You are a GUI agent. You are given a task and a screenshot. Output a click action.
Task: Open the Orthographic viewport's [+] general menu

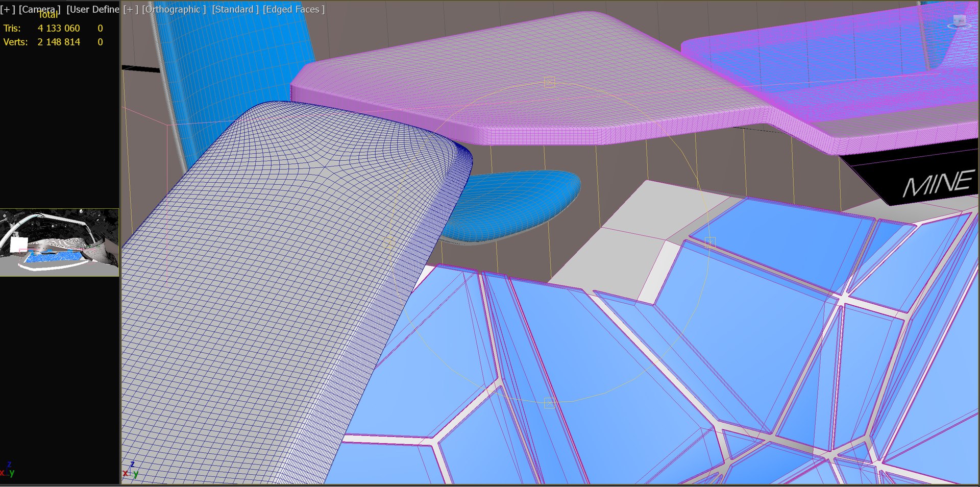[x=131, y=9]
